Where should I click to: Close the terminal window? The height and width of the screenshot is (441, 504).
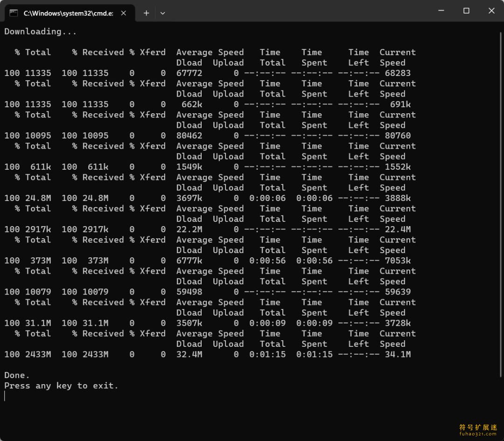[x=491, y=11]
